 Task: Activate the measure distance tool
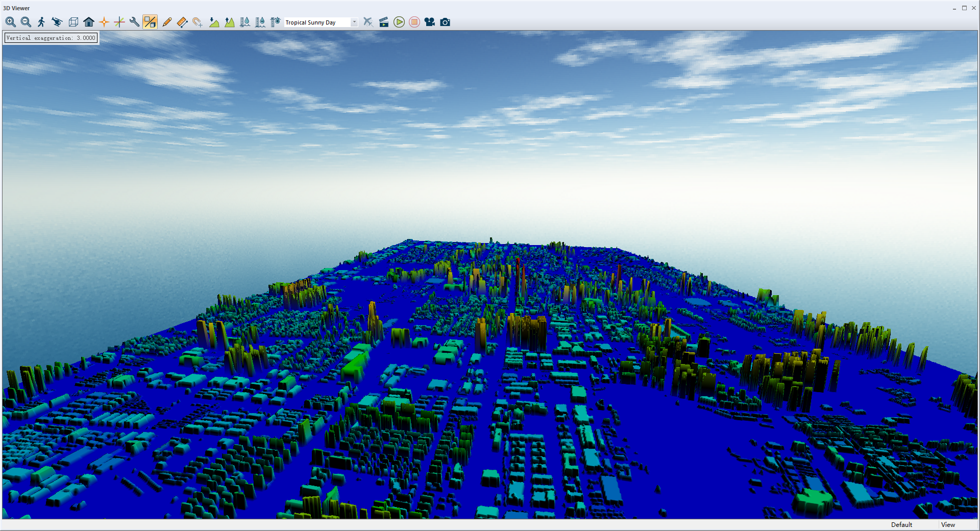click(x=182, y=22)
